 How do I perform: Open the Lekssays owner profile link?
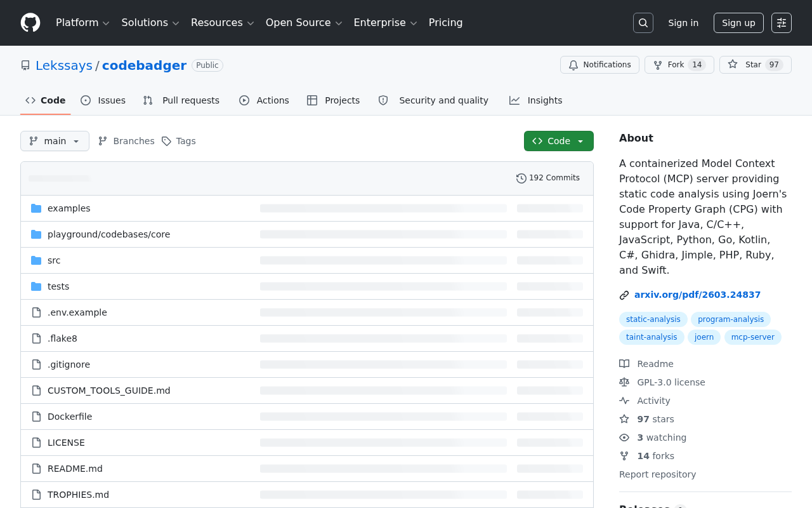point(64,65)
